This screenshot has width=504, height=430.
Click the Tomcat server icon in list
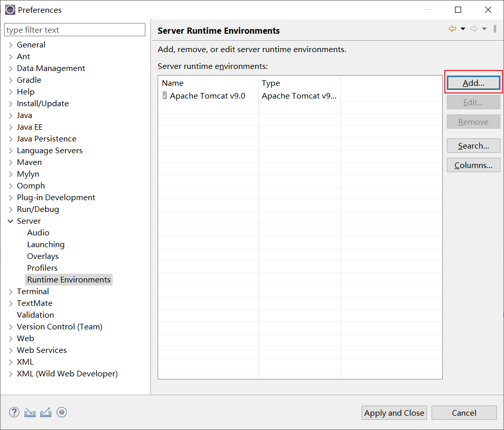tap(165, 95)
